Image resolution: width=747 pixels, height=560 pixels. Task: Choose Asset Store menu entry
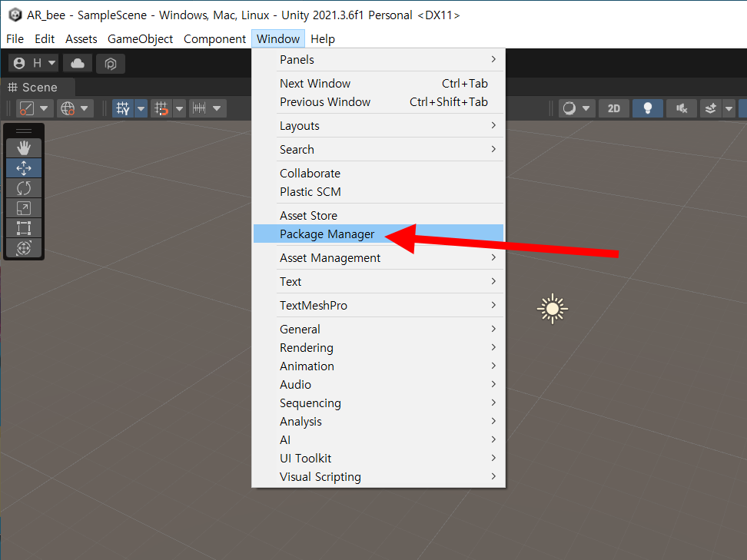click(378, 216)
